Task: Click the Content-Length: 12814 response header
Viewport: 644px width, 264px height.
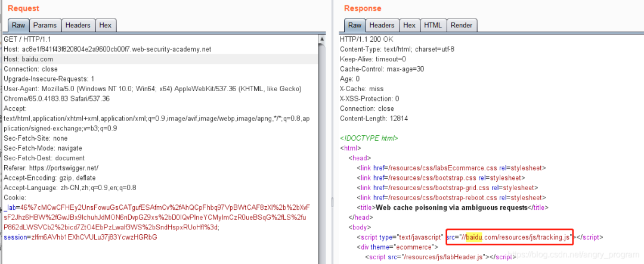Action: pos(373,119)
